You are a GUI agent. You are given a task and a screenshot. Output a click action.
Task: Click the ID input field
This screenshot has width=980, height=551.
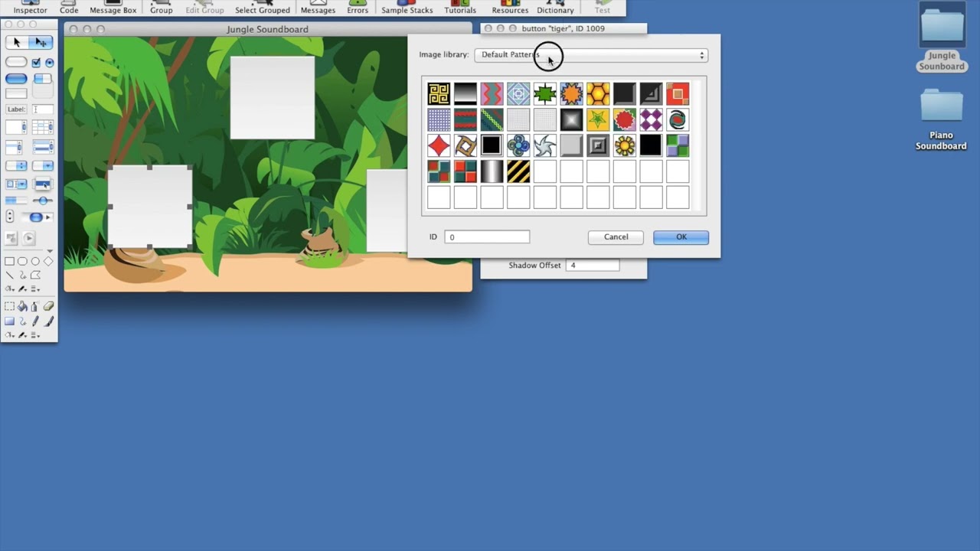[x=487, y=237]
